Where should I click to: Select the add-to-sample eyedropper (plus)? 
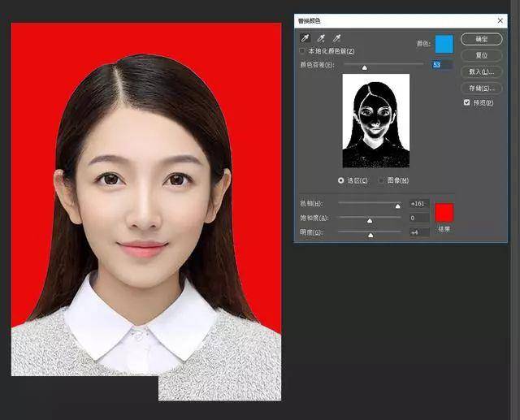click(321, 38)
